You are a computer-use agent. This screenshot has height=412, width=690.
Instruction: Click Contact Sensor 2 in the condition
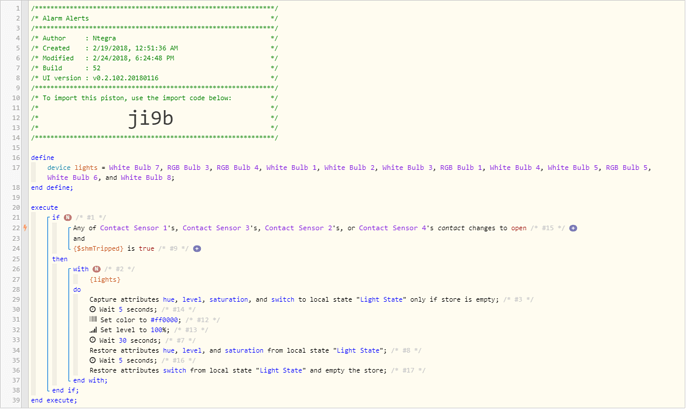point(298,229)
